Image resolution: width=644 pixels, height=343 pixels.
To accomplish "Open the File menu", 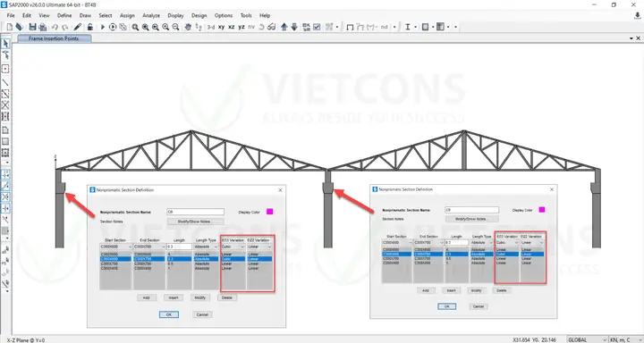I will point(11,15).
